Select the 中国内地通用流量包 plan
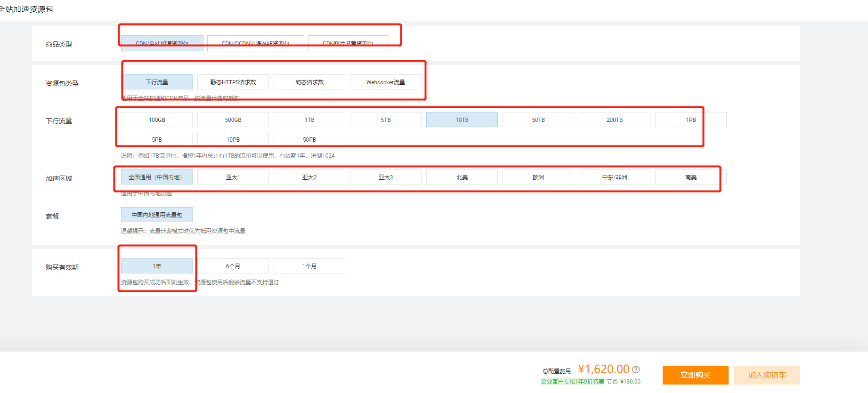This screenshot has width=868, height=393. coord(157,215)
